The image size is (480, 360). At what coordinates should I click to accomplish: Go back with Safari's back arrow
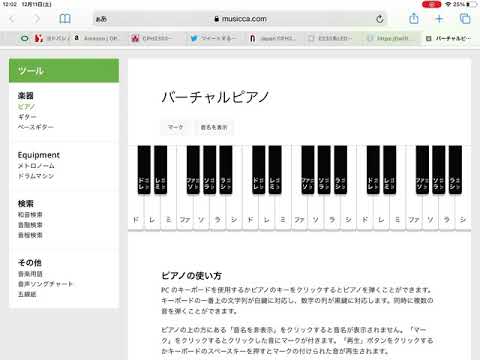pyautogui.click(x=12, y=19)
